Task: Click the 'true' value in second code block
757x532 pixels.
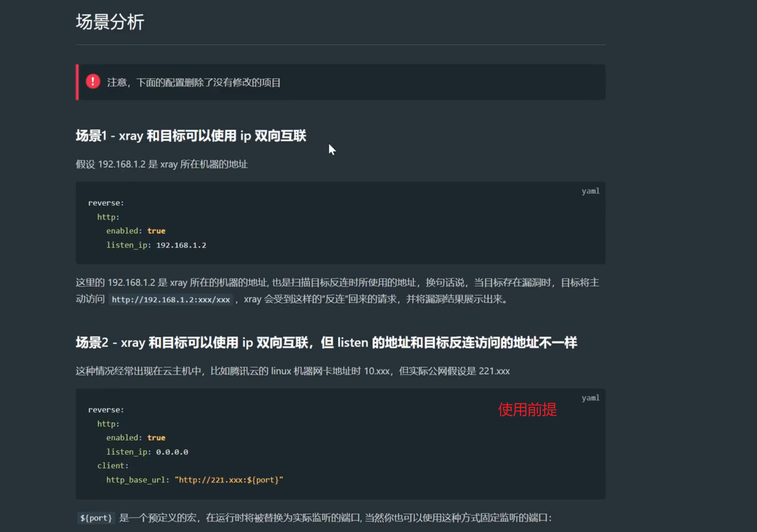Action: pos(156,438)
